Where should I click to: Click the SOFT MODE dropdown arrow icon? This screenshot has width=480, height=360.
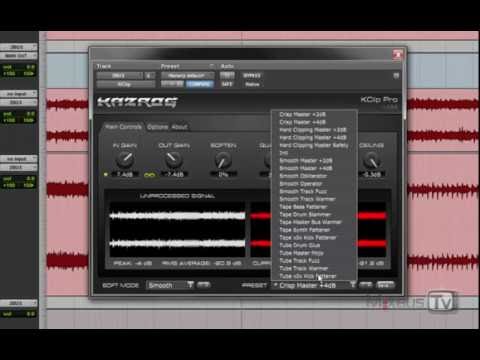pos(190,285)
